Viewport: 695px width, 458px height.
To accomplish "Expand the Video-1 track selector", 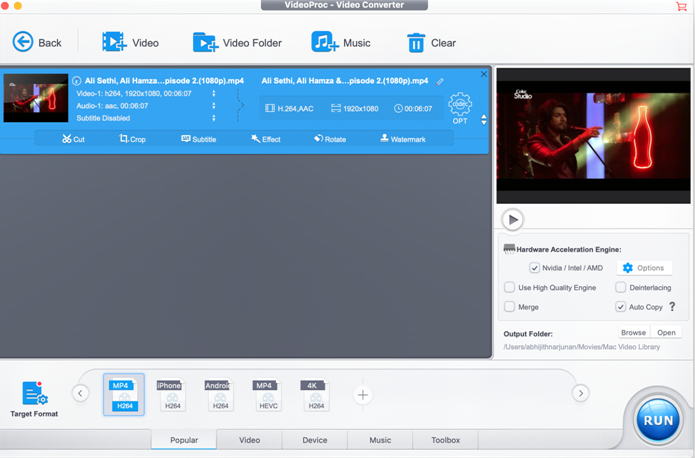I will pos(212,93).
